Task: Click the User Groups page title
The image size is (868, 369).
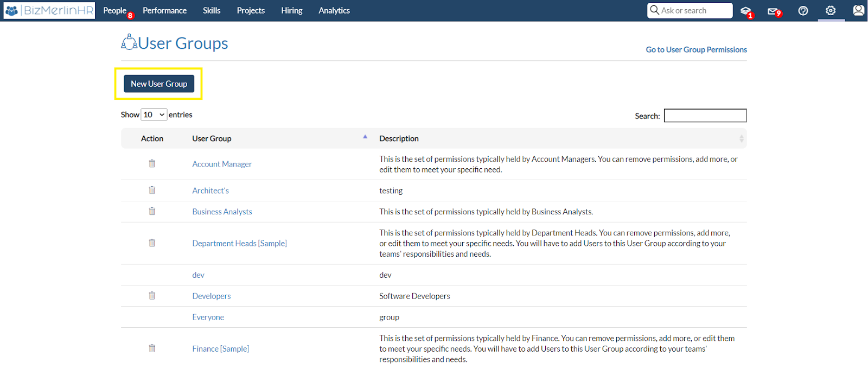Action: tap(183, 43)
